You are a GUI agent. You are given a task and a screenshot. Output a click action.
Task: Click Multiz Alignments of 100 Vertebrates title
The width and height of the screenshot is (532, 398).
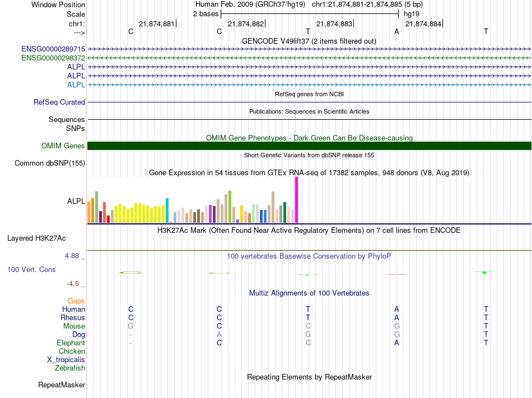309,293
